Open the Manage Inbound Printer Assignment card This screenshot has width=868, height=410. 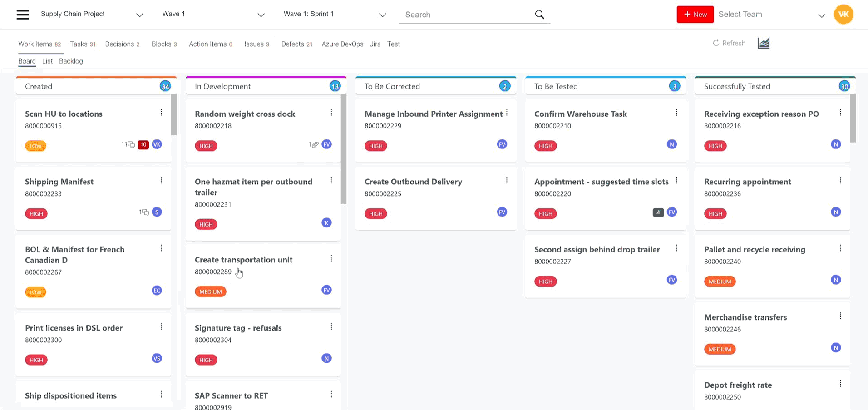point(434,114)
